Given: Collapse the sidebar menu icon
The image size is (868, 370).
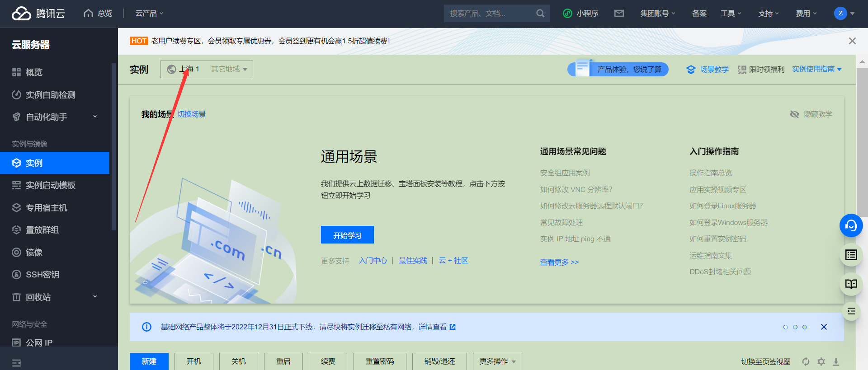Looking at the screenshot, I should [x=17, y=363].
